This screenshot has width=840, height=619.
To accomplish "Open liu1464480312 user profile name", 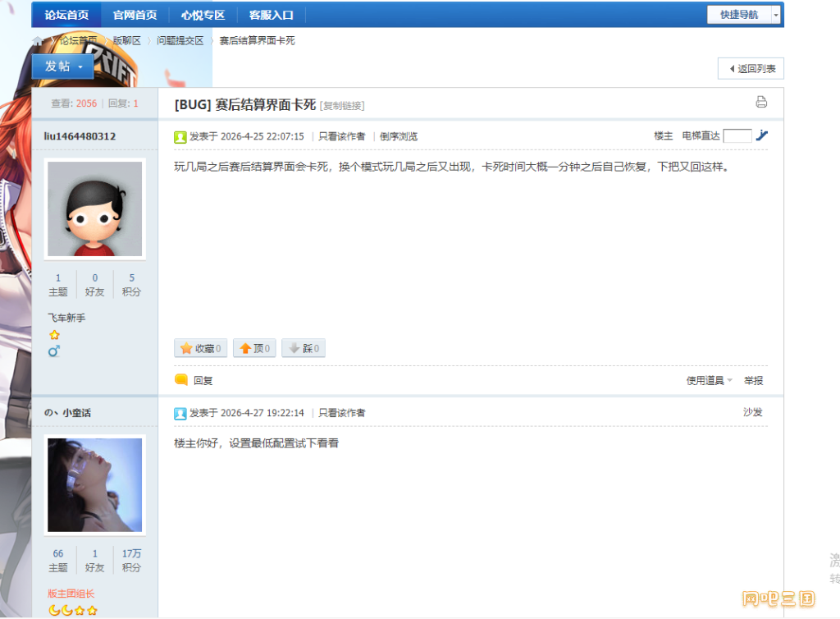I will click(80, 136).
